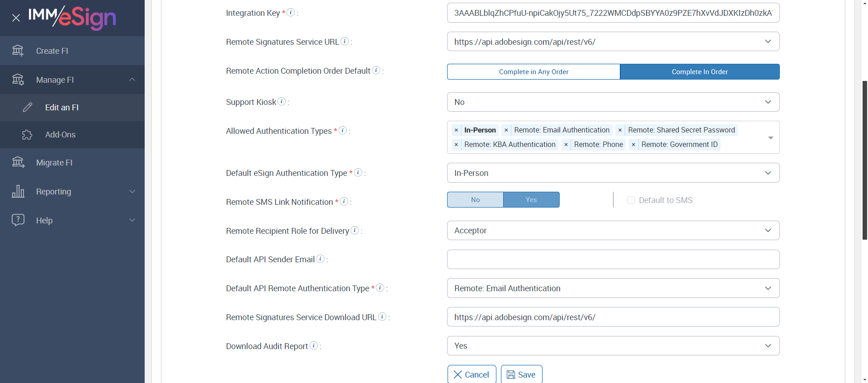This screenshot has height=383, width=868.
Task: Show info for Download Audit Report
Action: (x=314, y=345)
